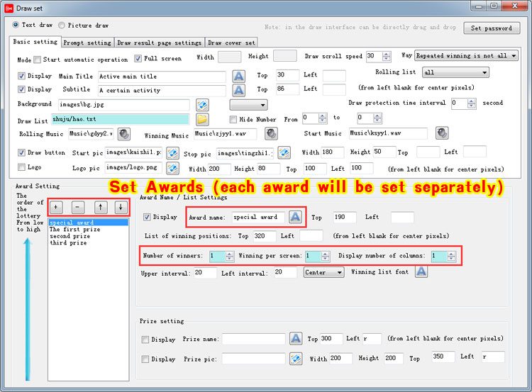Browse for the Background image file

(x=202, y=105)
